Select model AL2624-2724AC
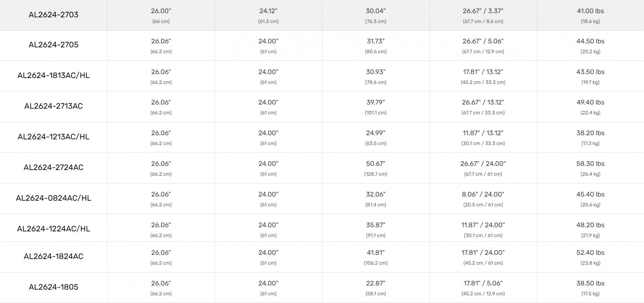The width and height of the screenshot is (644, 303). [53, 167]
